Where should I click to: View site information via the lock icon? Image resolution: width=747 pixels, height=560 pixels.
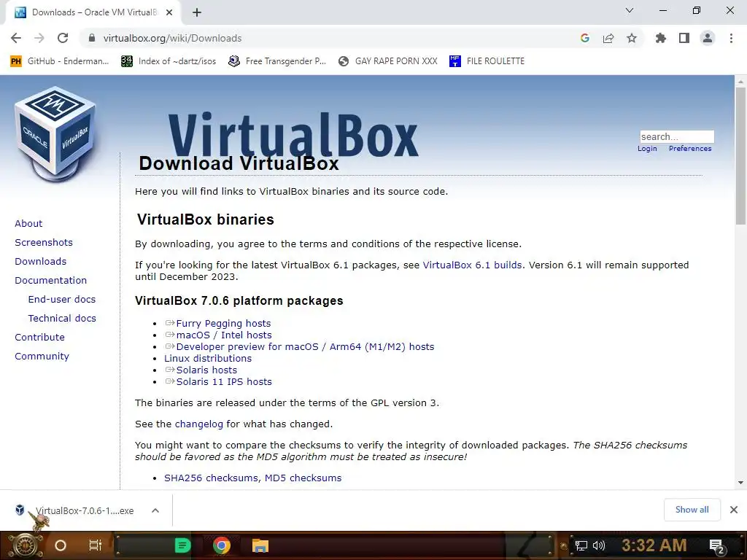92,38
